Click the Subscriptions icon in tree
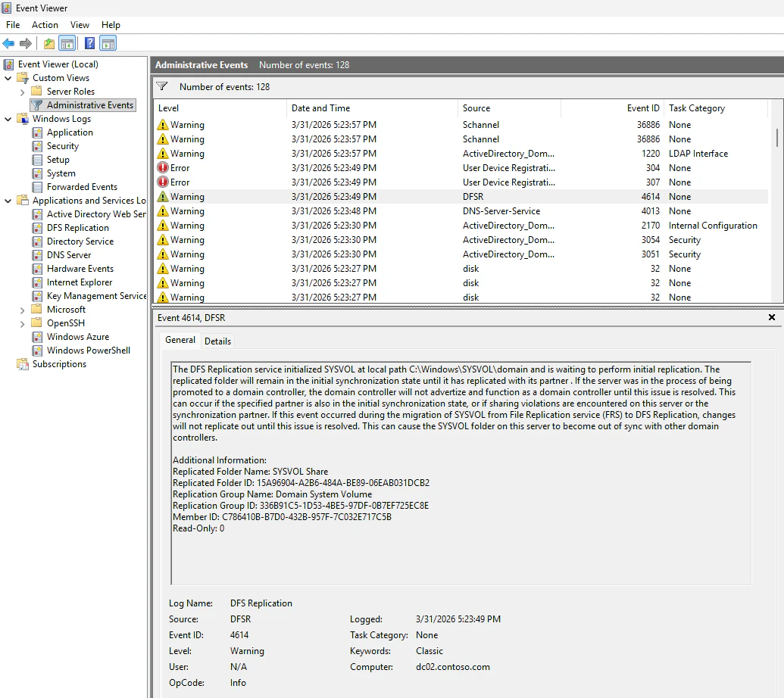 (23, 364)
